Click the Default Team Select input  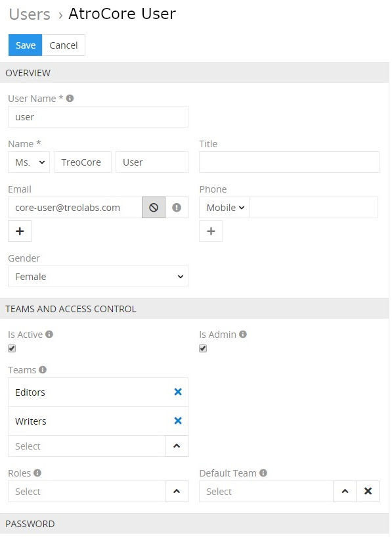click(266, 491)
